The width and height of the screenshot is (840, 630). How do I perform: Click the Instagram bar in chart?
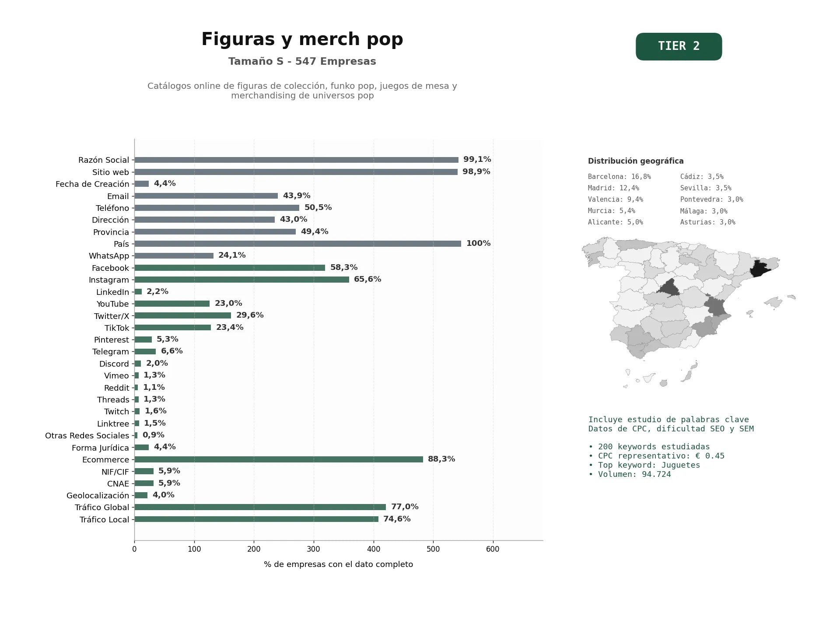pyautogui.click(x=241, y=280)
